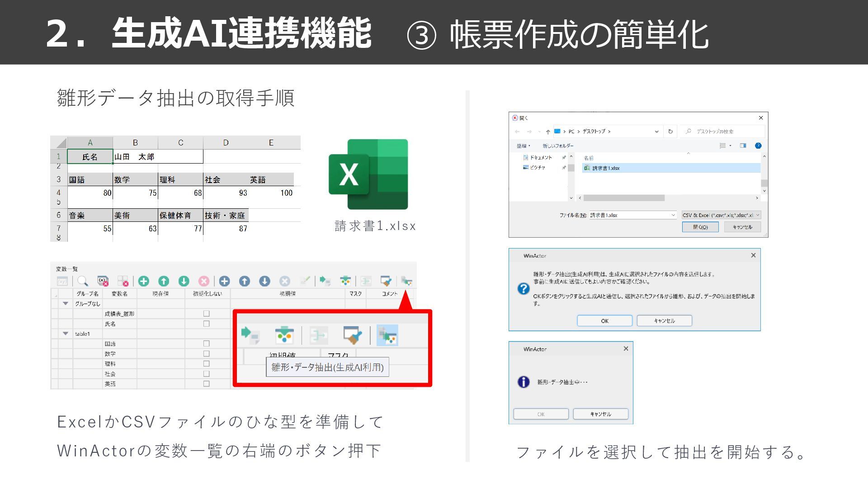The width and height of the screenshot is (868, 488).
Task: Open the view options dropdown arrow in Open dialog
Action: pyautogui.click(x=731, y=145)
